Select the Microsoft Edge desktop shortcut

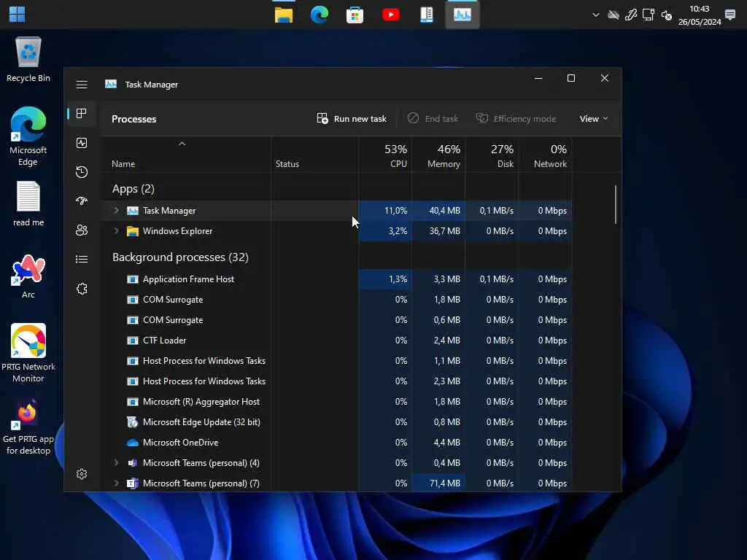[x=28, y=136]
